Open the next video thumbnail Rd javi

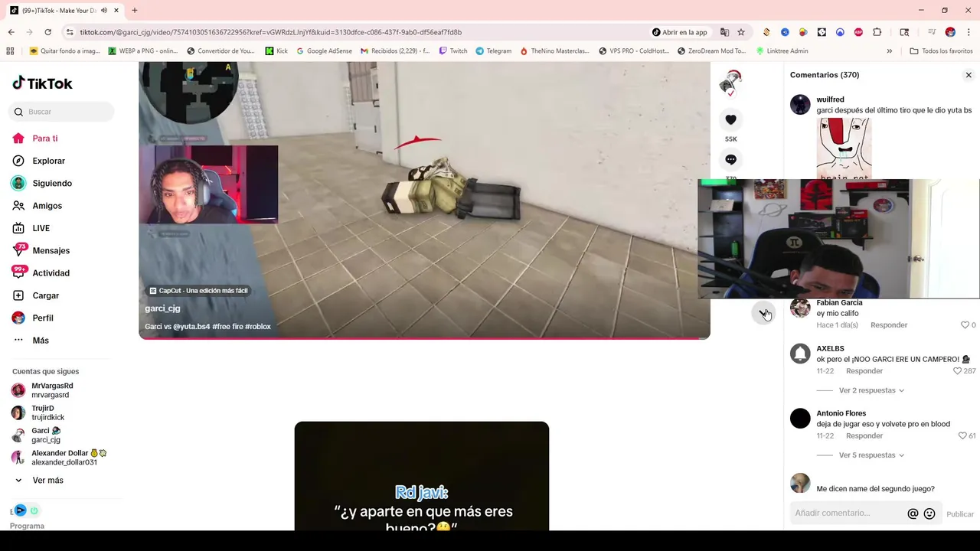[x=422, y=476]
